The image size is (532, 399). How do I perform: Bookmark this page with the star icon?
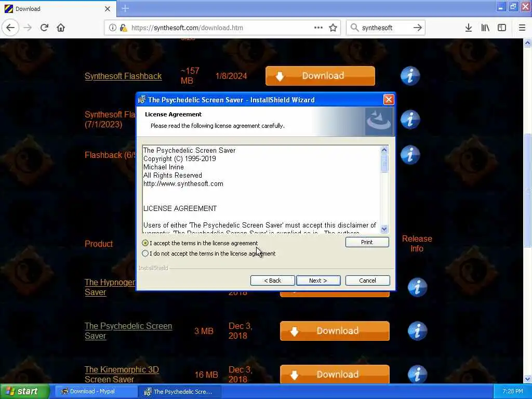point(333,28)
